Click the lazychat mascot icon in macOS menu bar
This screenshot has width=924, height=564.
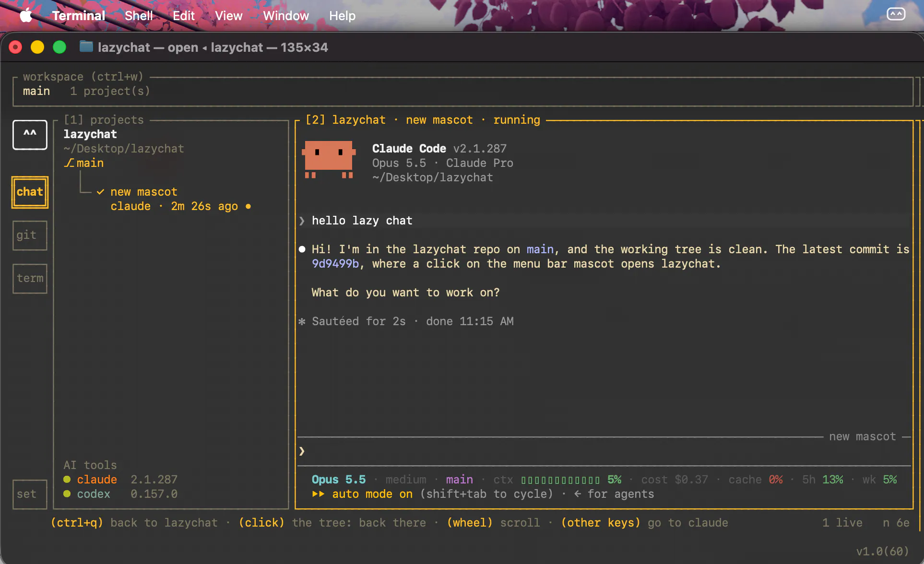tap(896, 15)
